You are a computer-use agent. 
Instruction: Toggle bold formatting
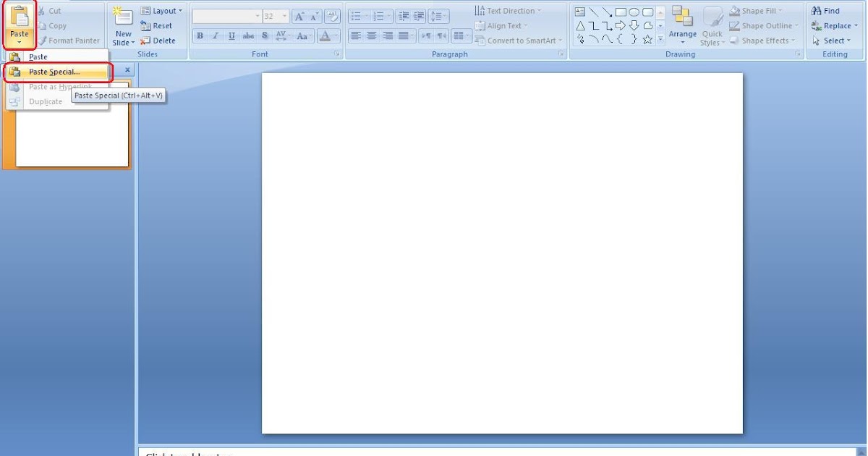(200, 35)
